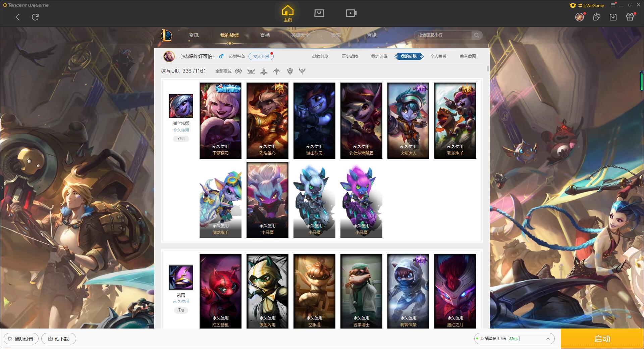Open the chat messages icon
The width and height of the screenshot is (644, 349).
point(596,17)
